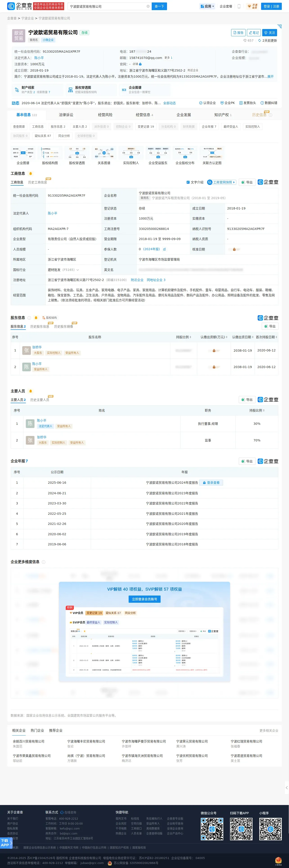Image resolution: width=289 pixels, height=868 pixels.
Task: Expand email list via 更多 1
Action: pyautogui.click(x=168, y=58)
